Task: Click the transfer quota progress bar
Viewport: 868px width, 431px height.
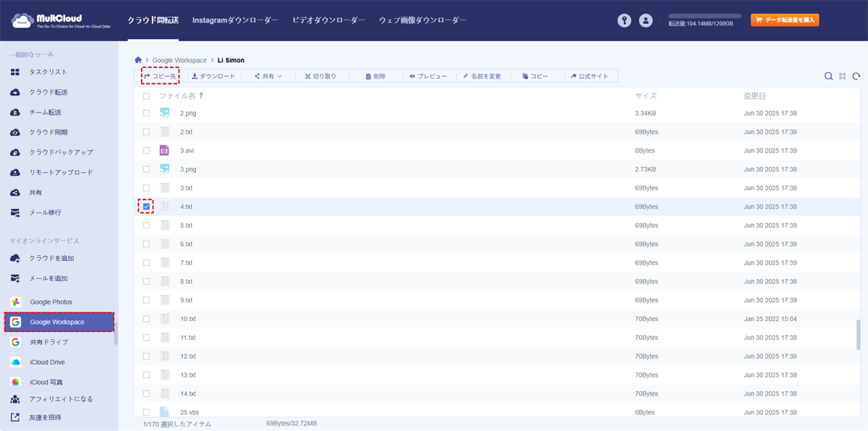Action: coord(705,15)
